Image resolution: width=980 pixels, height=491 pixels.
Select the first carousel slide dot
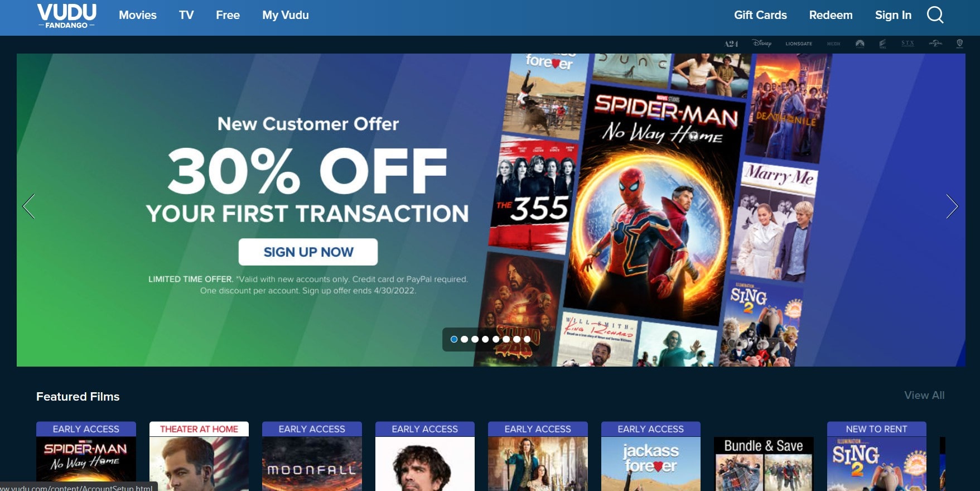(454, 339)
